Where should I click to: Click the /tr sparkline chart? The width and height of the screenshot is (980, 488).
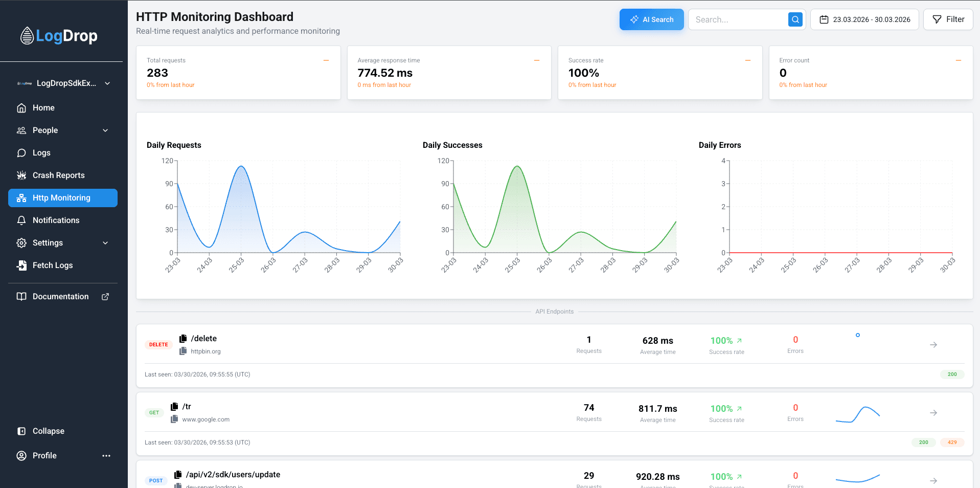858,414
